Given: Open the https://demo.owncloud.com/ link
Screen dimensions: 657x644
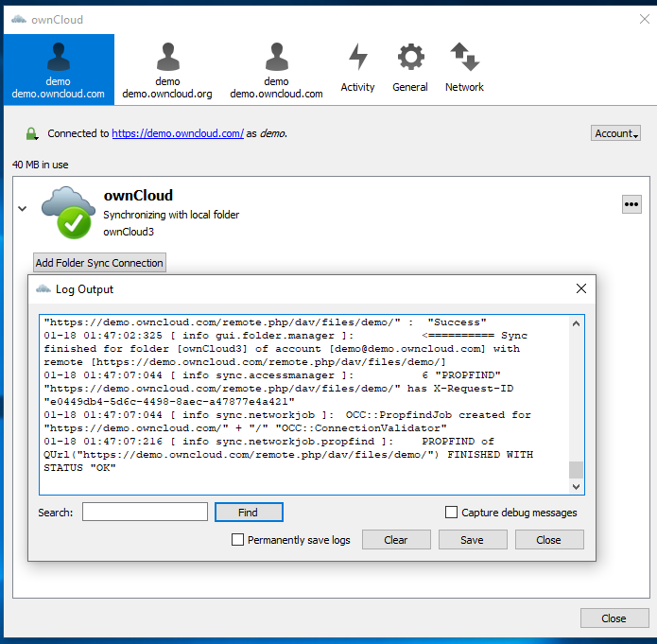Looking at the screenshot, I should [x=178, y=133].
